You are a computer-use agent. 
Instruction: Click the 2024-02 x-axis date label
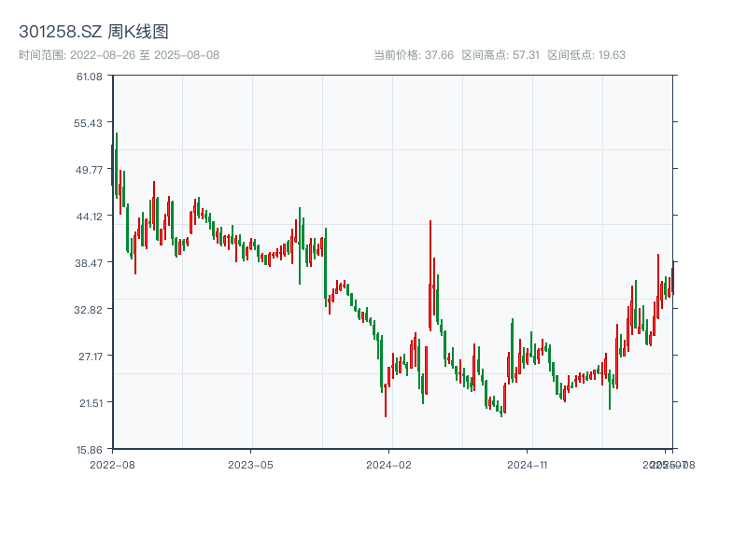coord(389,464)
